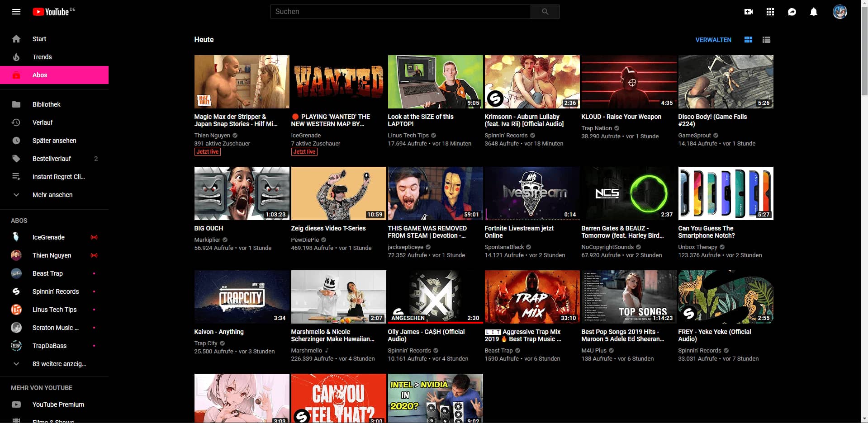868x423 pixels.
Task: Open jacksepticeye channel link
Action: (405, 247)
